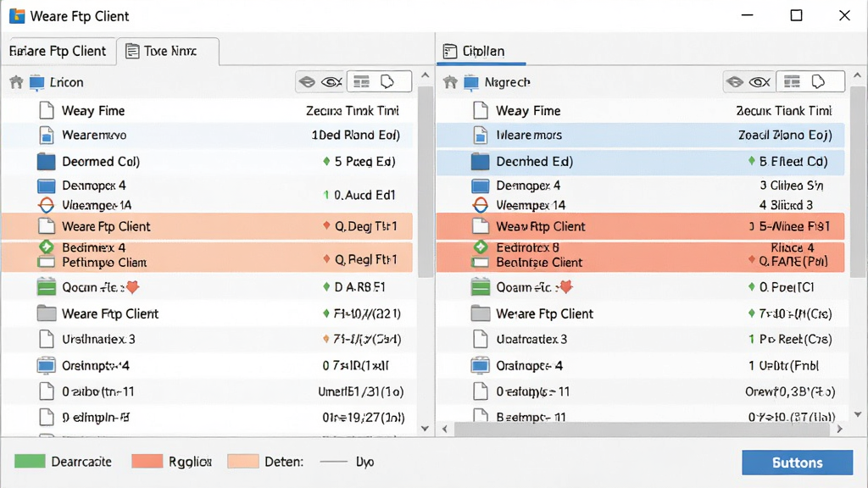Click the green Dearrcaite legend swatch
This screenshot has height=488, width=868.
tap(30, 462)
